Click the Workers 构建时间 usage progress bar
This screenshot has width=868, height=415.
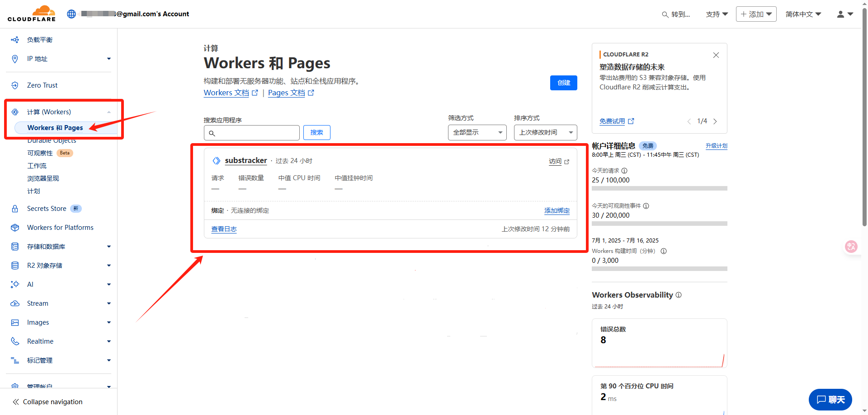(660, 269)
